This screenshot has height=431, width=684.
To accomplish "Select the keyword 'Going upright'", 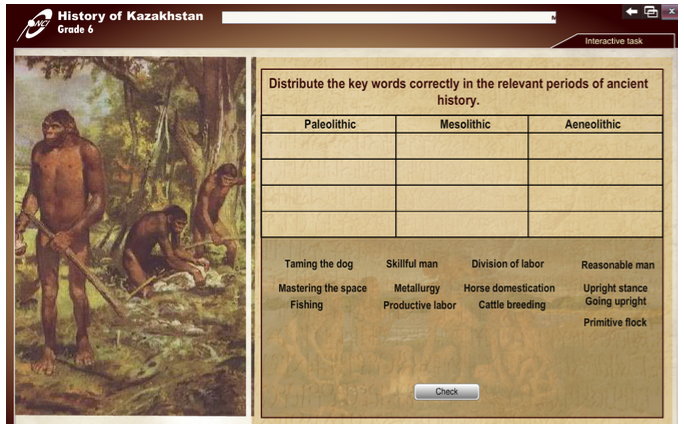I will (616, 301).
